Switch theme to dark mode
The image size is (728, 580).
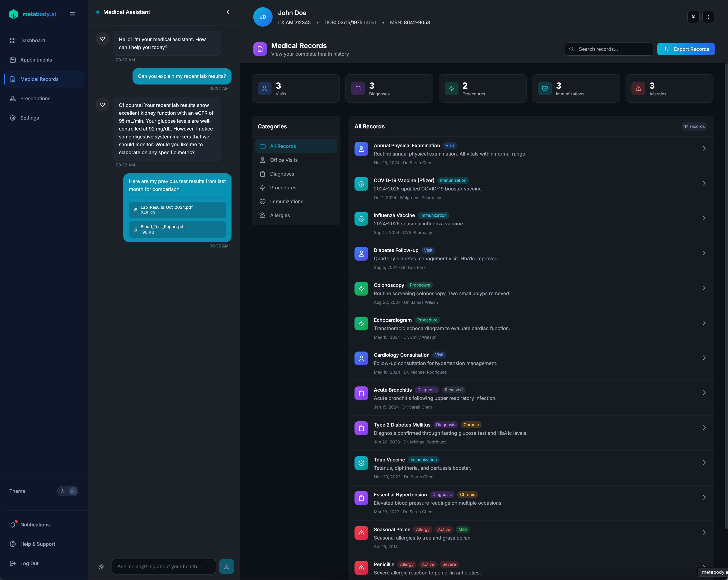pos(73,491)
